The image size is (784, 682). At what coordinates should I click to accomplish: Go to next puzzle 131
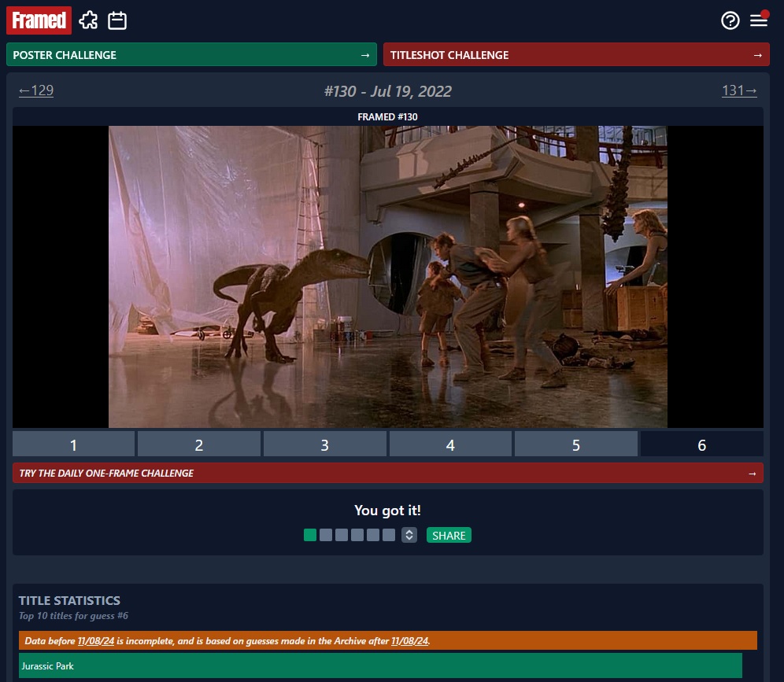(x=739, y=90)
